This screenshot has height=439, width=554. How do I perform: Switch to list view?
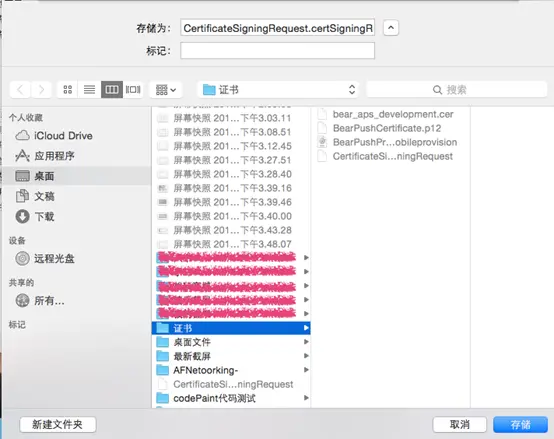(89, 90)
